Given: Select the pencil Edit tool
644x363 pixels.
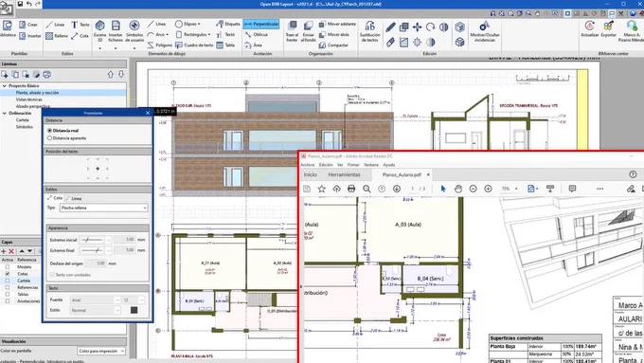Looking at the screenshot, I should (x=390, y=27).
